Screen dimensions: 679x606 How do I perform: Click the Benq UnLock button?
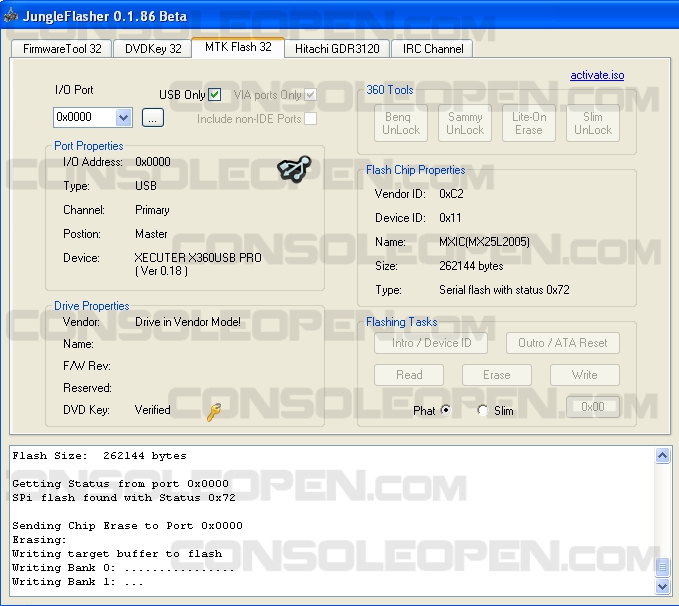(401, 123)
